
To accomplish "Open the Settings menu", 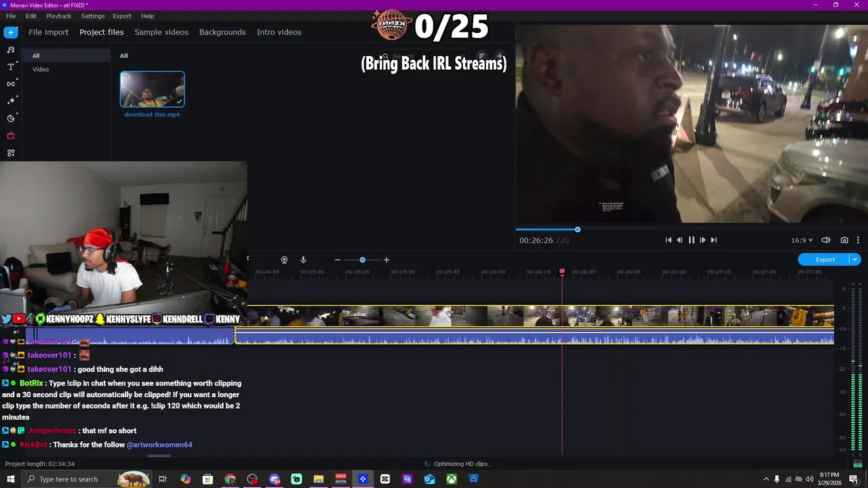I will 93,16.
